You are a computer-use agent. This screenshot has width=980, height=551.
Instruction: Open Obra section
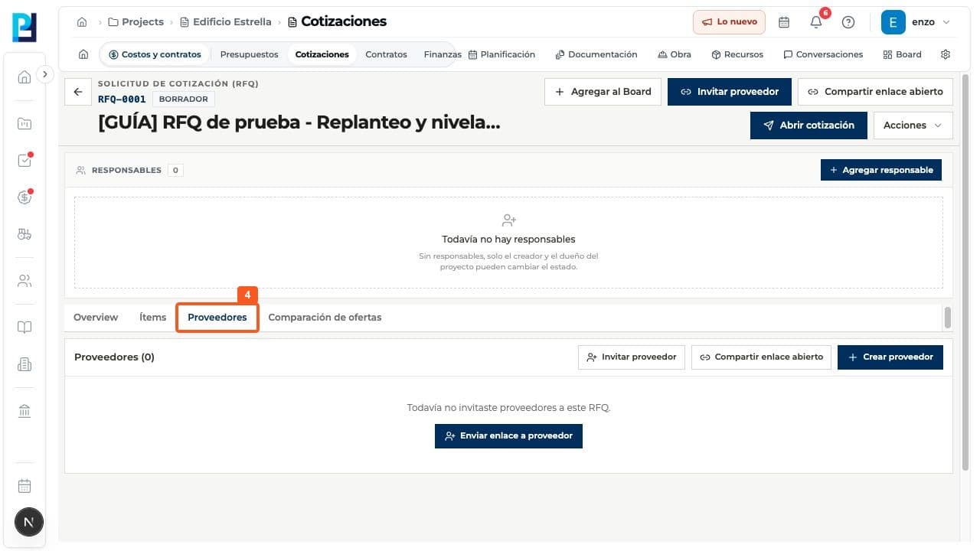[x=675, y=54]
